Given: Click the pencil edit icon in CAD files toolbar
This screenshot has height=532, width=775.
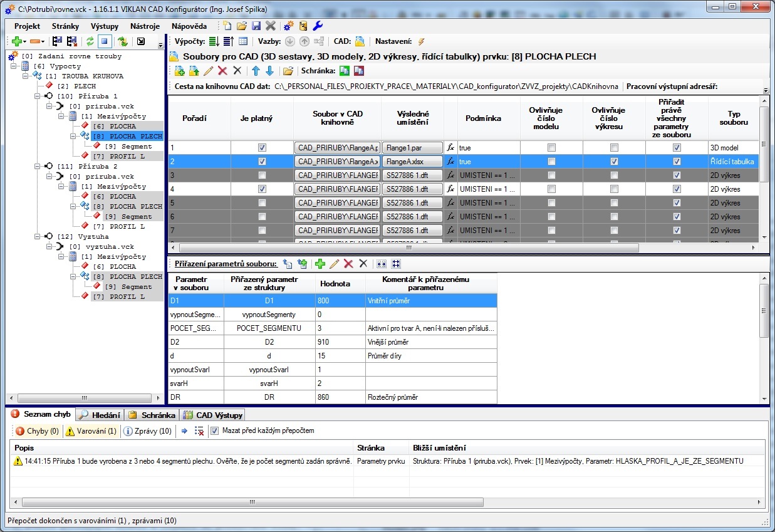Looking at the screenshot, I should [209, 71].
